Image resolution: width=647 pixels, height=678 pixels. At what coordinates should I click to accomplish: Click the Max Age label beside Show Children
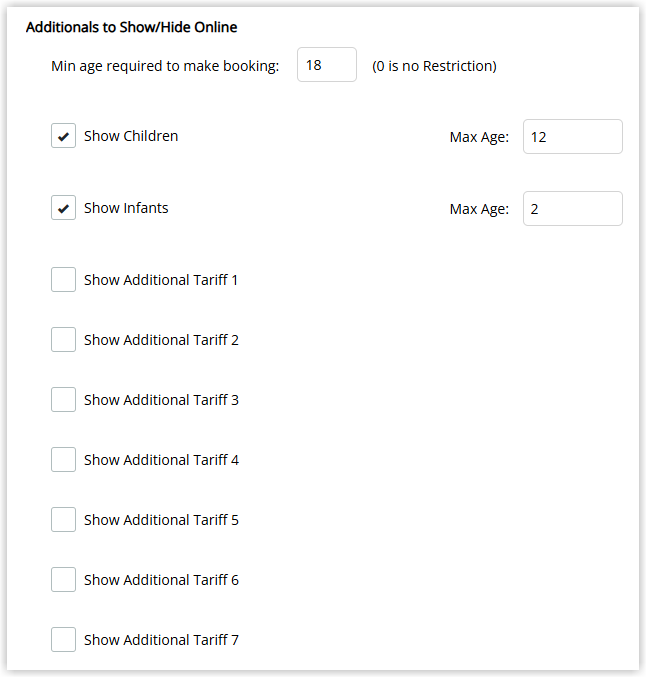coord(479,137)
